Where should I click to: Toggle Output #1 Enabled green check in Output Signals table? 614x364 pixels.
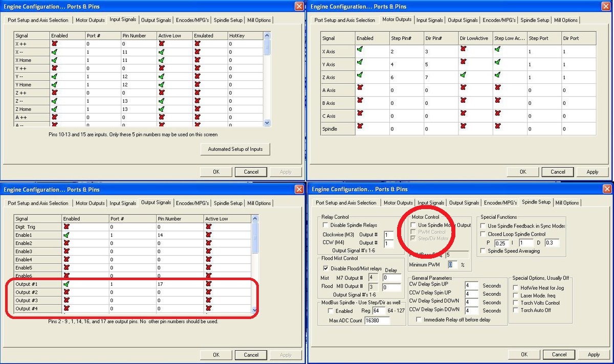(x=67, y=284)
